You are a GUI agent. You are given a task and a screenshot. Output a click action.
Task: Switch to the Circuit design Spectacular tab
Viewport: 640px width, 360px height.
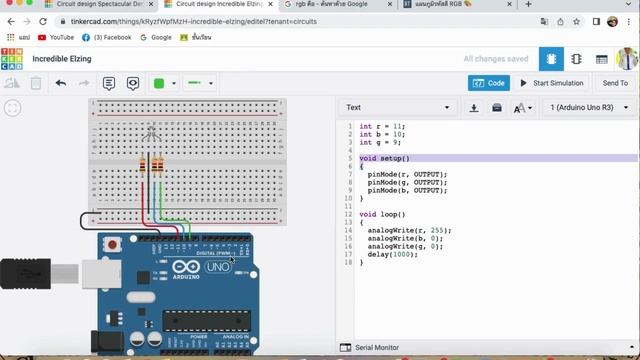99,4
